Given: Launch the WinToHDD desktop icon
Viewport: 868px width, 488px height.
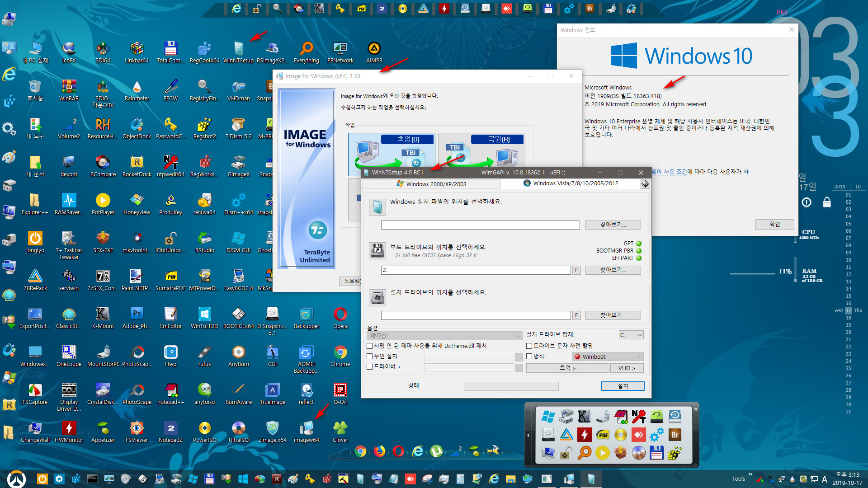Looking at the screenshot, I should [x=204, y=318].
